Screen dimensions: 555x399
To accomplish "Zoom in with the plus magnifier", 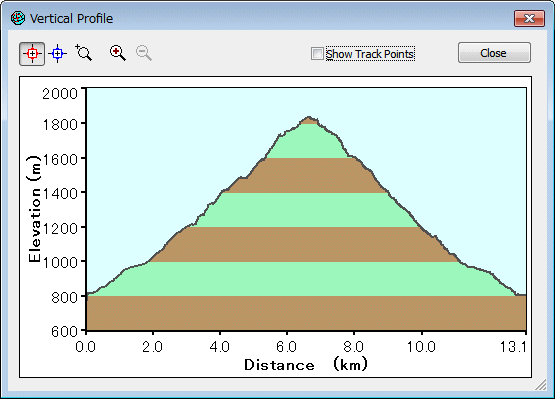I will (x=118, y=53).
